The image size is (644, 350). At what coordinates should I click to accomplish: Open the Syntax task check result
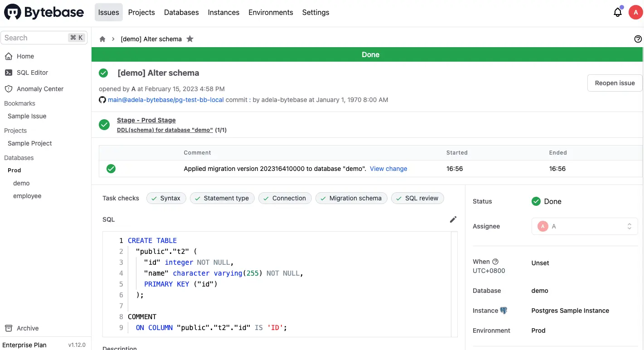(x=166, y=198)
